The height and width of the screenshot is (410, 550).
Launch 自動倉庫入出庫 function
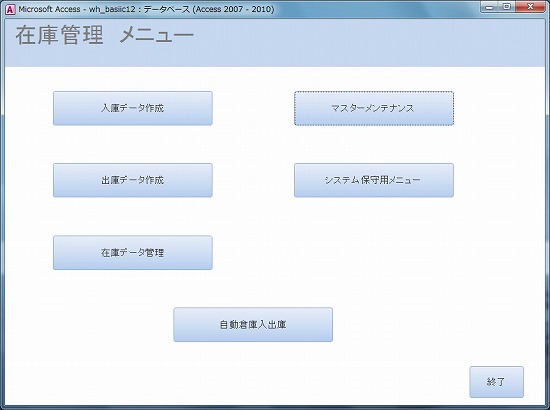tap(253, 324)
